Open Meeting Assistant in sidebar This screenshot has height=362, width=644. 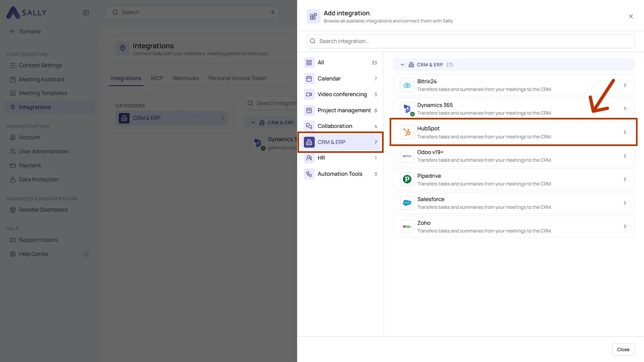[x=49, y=80]
